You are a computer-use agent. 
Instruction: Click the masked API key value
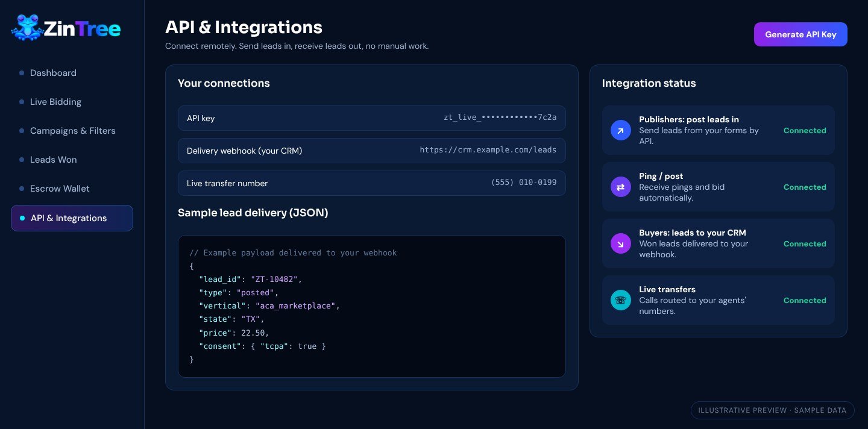[500, 118]
